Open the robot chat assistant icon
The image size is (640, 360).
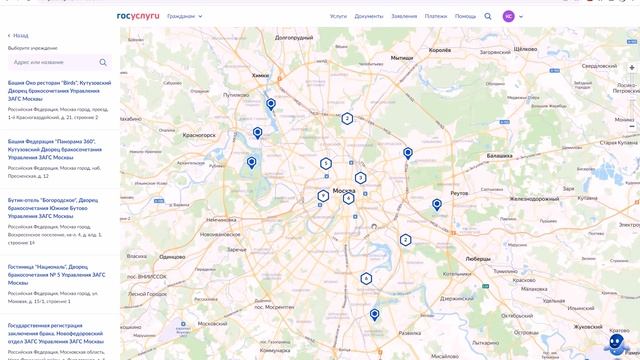point(616,345)
